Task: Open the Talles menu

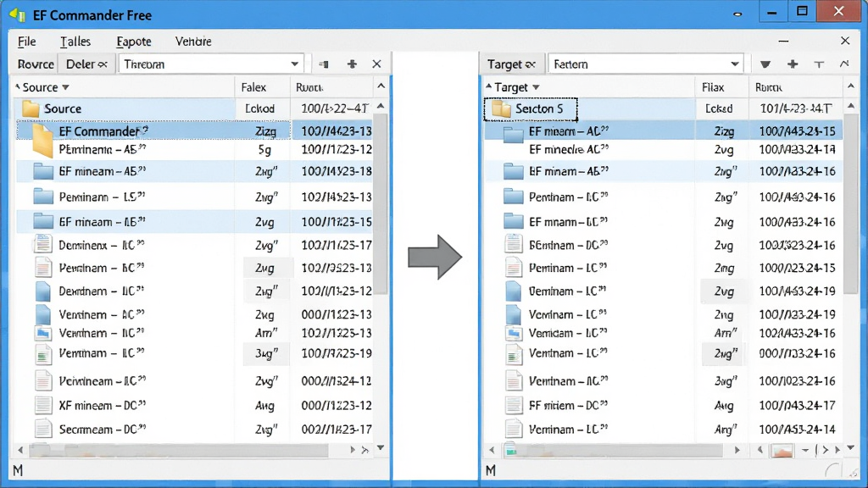Action: coord(75,42)
